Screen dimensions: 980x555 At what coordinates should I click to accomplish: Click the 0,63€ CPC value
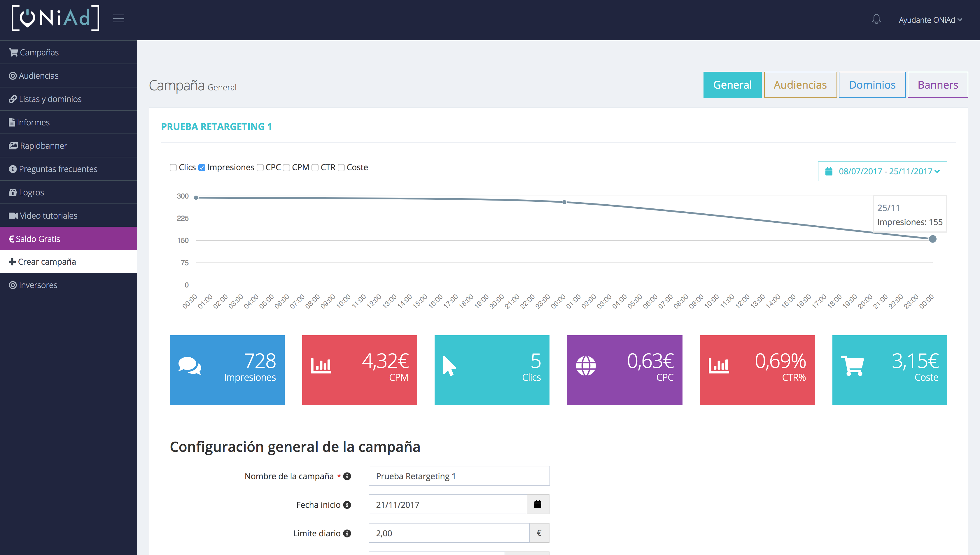point(650,361)
